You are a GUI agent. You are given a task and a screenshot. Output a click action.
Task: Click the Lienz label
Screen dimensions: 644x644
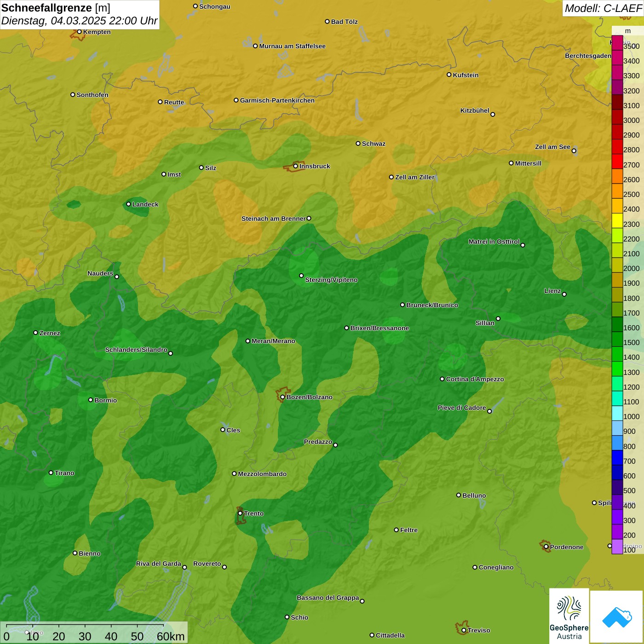(x=552, y=291)
